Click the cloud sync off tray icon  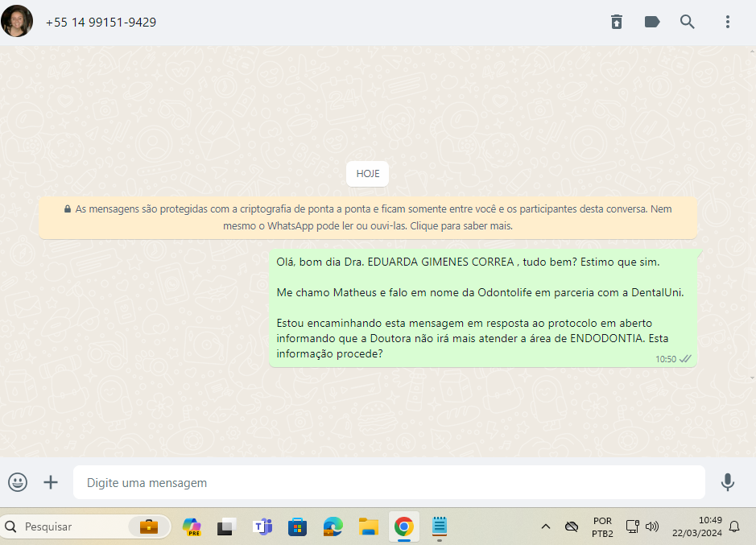(572, 526)
